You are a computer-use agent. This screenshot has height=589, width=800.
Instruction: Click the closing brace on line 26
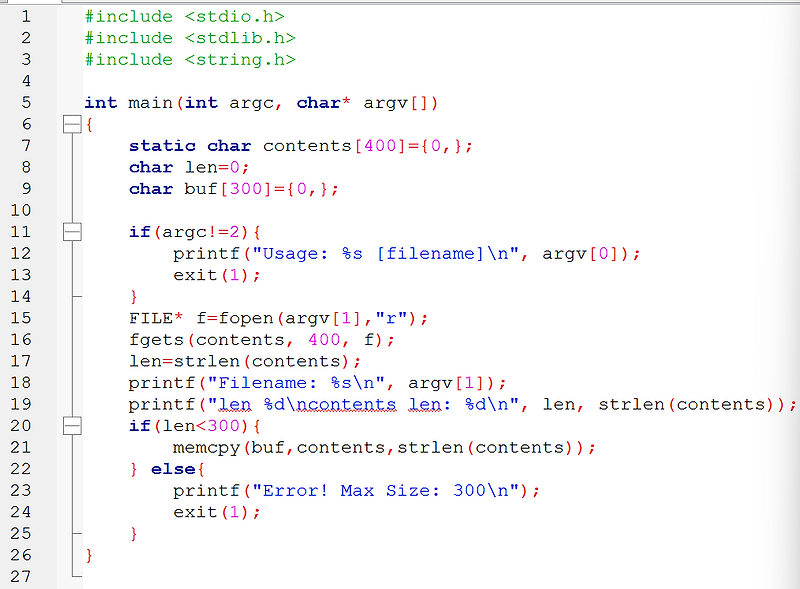point(89,554)
